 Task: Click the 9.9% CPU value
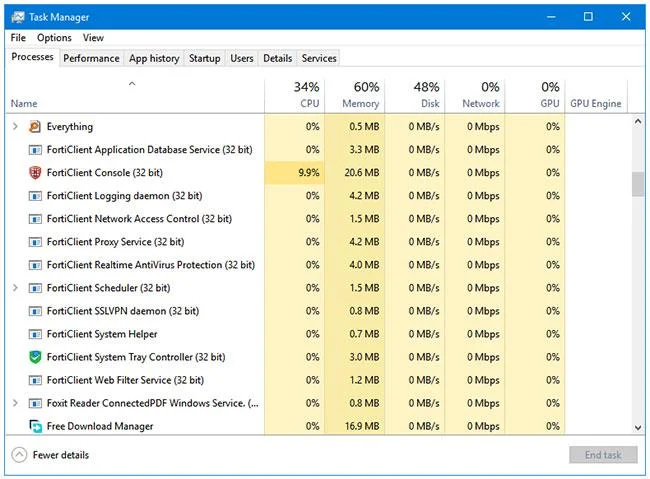[x=309, y=173]
